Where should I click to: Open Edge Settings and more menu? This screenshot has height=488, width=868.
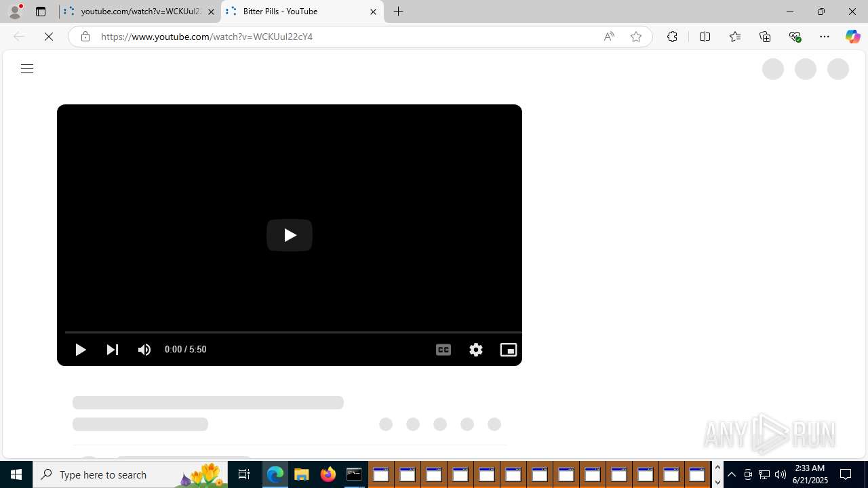coord(825,37)
